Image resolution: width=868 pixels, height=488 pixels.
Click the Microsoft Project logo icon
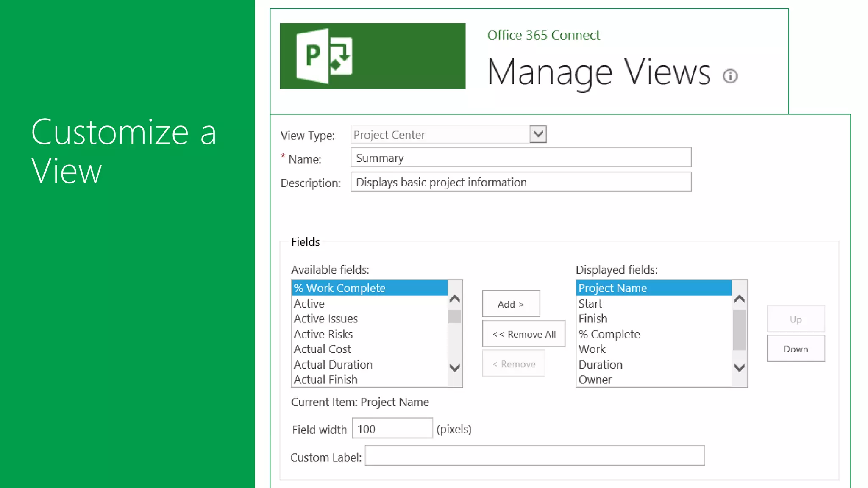[324, 56]
